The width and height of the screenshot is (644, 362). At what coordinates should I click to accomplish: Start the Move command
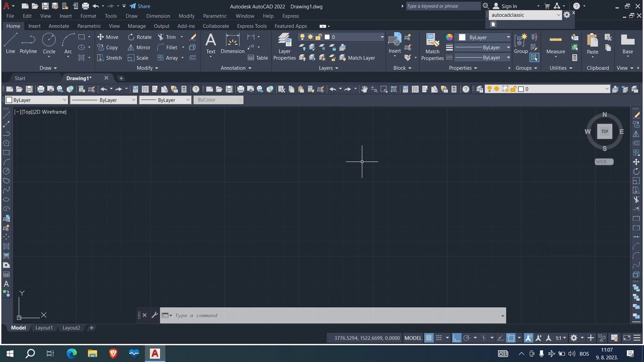[x=108, y=37]
